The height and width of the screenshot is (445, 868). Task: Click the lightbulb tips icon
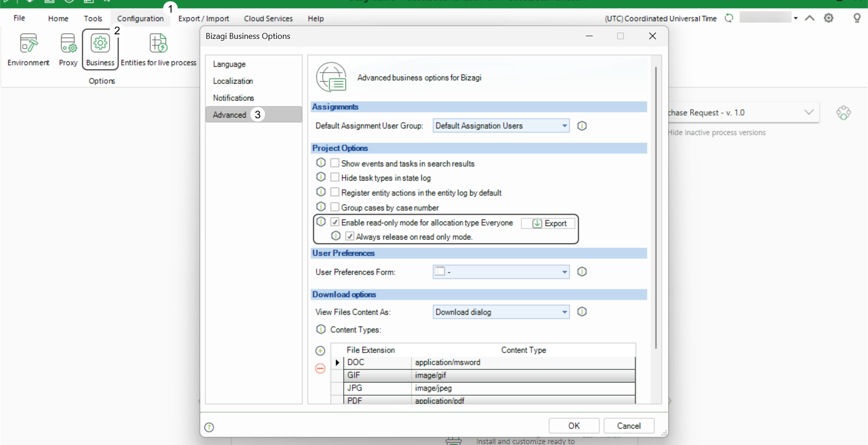pyautogui.click(x=857, y=18)
